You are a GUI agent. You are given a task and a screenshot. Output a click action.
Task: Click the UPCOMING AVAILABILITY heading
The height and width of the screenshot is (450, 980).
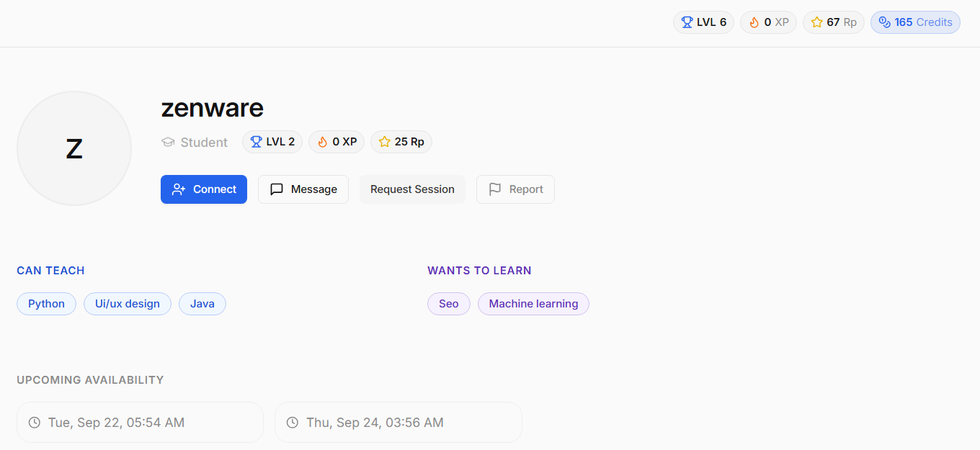(x=90, y=380)
